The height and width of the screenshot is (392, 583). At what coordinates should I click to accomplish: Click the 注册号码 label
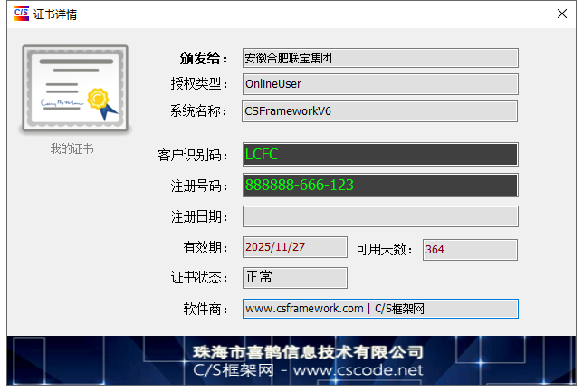tap(199, 186)
